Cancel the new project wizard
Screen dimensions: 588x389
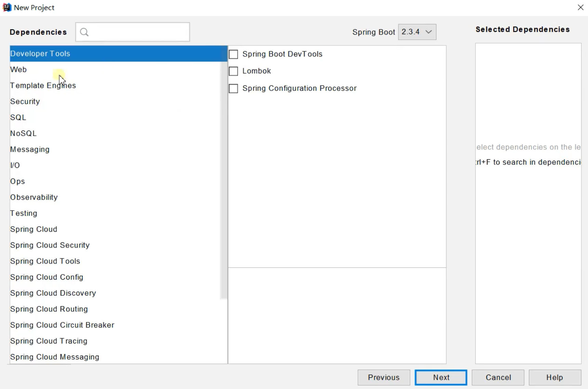498,377
